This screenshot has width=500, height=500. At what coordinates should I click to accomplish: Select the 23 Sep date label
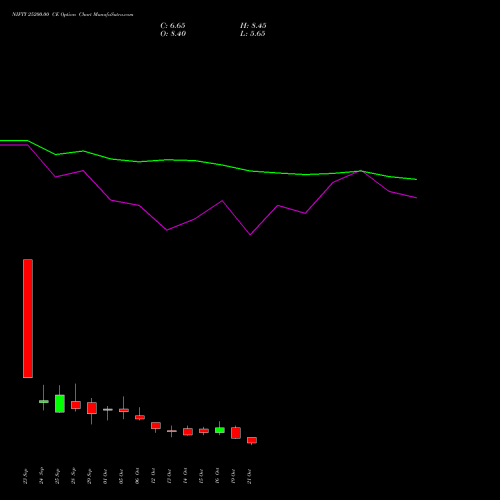coord(26,476)
